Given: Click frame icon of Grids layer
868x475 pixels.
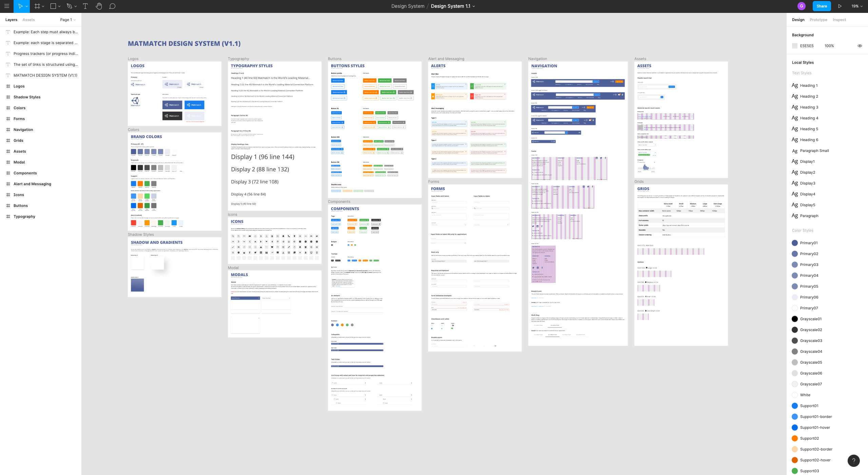Looking at the screenshot, I should (x=8, y=140).
